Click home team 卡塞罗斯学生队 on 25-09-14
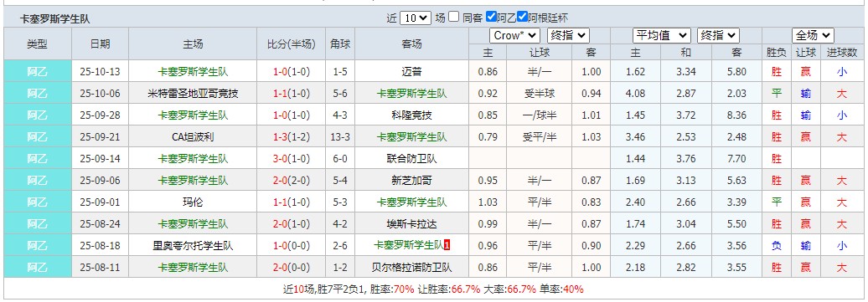 (193, 159)
